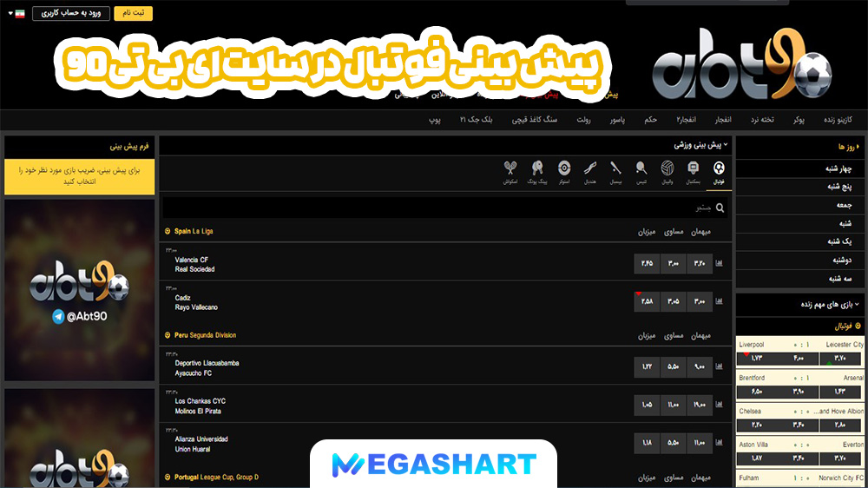Pick Cadiz home win odds 2.58
Viewport: 868px width, 488px height.
tap(648, 301)
